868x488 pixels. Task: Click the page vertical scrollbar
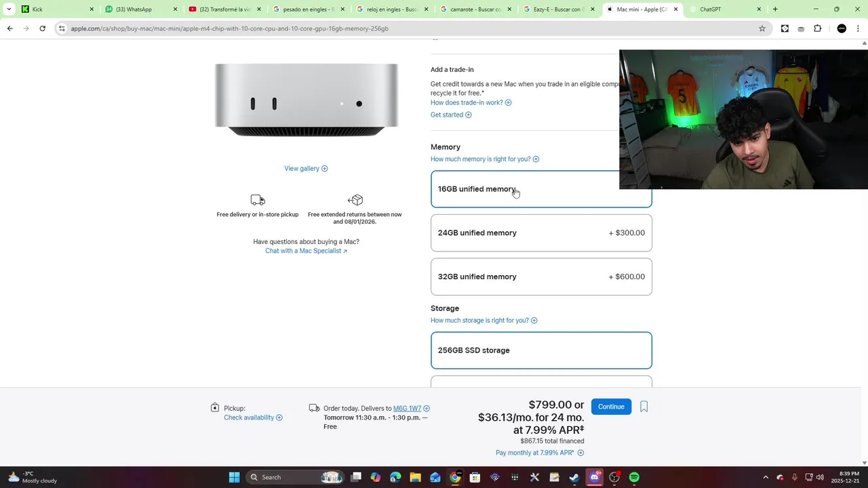tap(864, 251)
